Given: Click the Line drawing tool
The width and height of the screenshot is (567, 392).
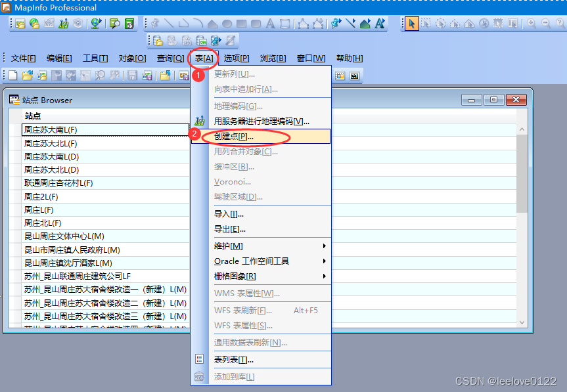Looking at the screenshot, I should (170, 24).
